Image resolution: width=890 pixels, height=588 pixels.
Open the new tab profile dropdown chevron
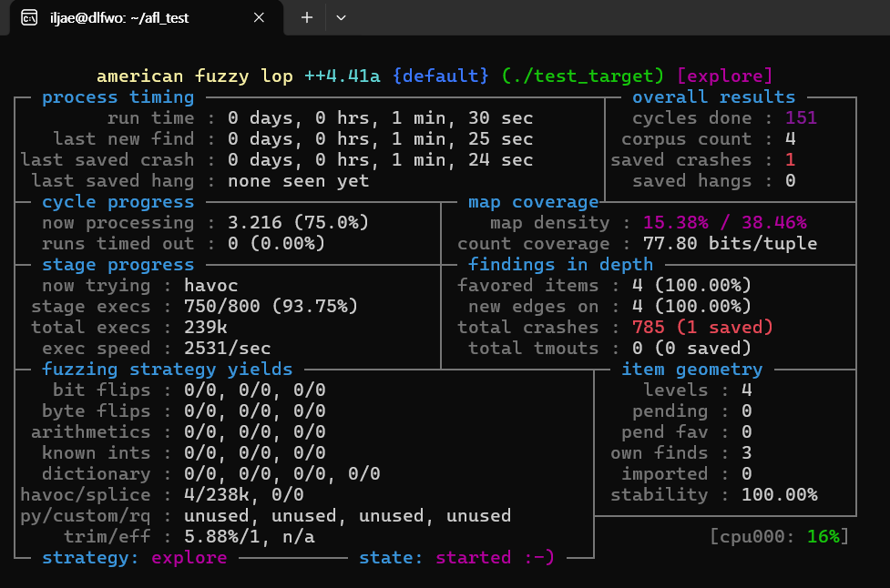tap(341, 17)
